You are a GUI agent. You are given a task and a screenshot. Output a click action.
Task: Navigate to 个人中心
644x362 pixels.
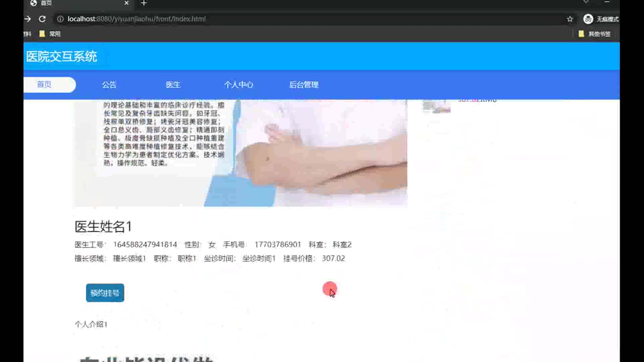(238, 85)
